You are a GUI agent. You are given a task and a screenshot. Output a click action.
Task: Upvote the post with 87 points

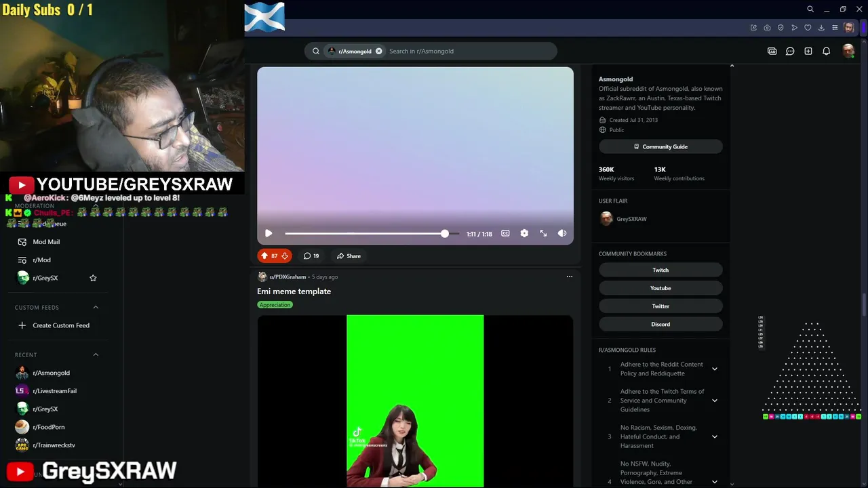click(264, 256)
